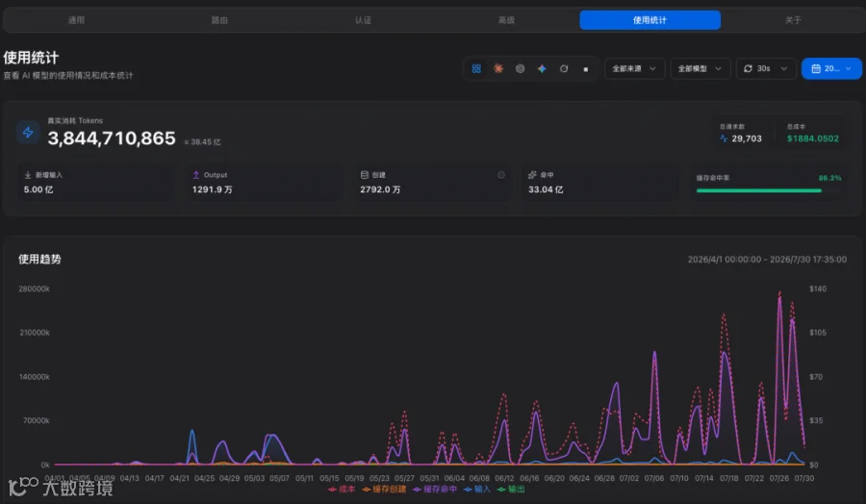The width and height of the screenshot is (866, 504).
Task: Expand the 30s refresh interval dropdown
Action: click(766, 68)
